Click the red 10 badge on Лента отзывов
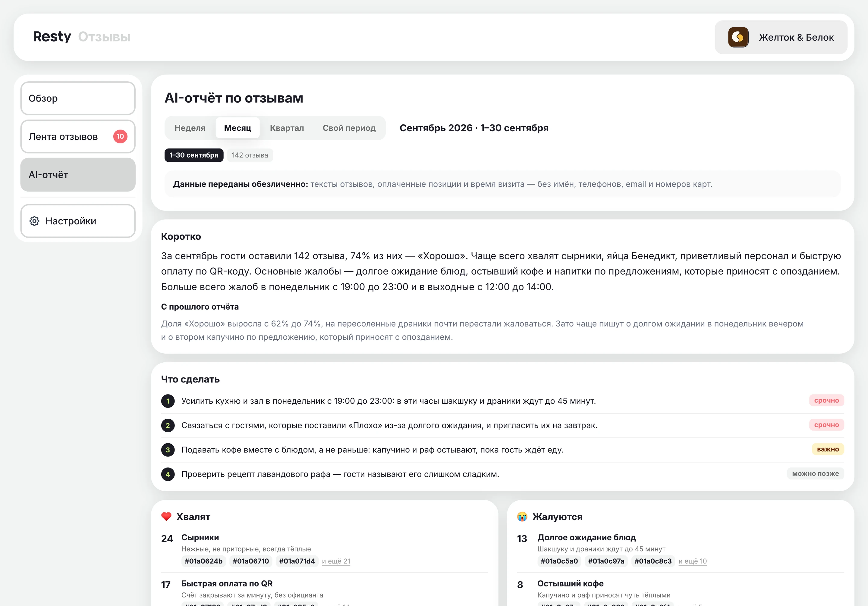 (120, 136)
